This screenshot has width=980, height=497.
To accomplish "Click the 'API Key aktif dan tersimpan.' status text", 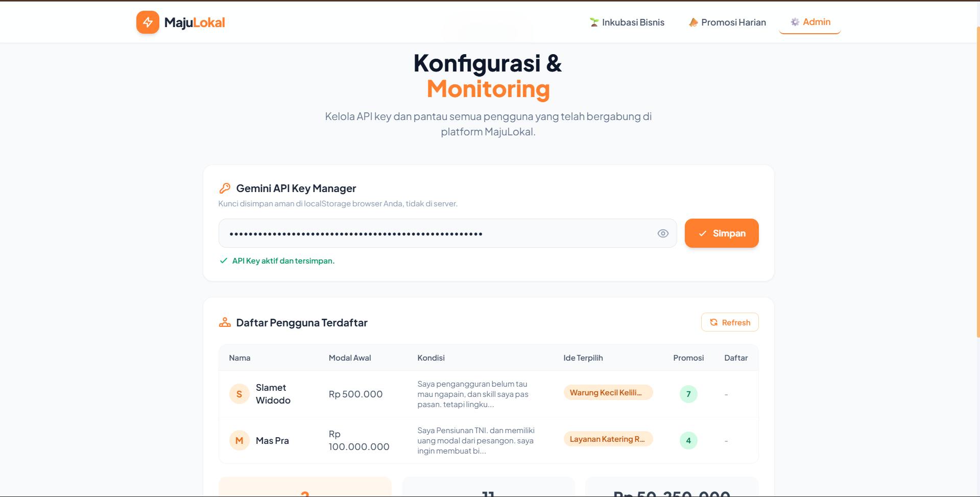I will 283,261.
